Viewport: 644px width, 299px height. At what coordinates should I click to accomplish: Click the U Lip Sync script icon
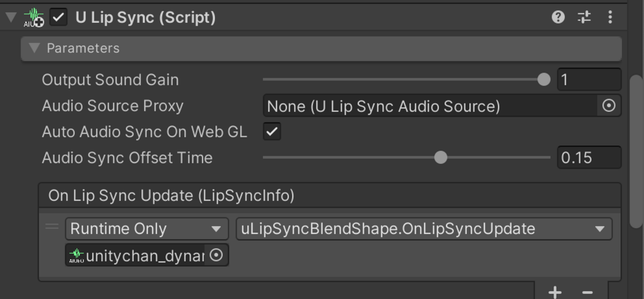click(x=33, y=17)
